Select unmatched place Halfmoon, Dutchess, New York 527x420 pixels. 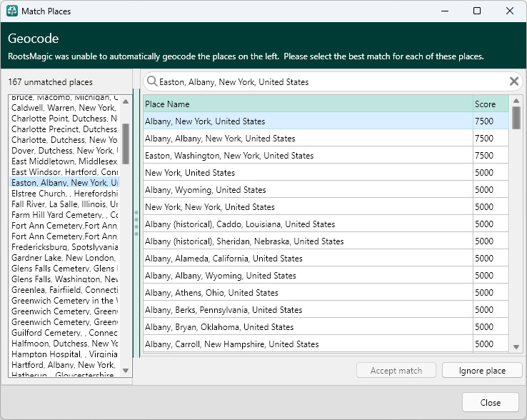pyautogui.click(x=64, y=344)
